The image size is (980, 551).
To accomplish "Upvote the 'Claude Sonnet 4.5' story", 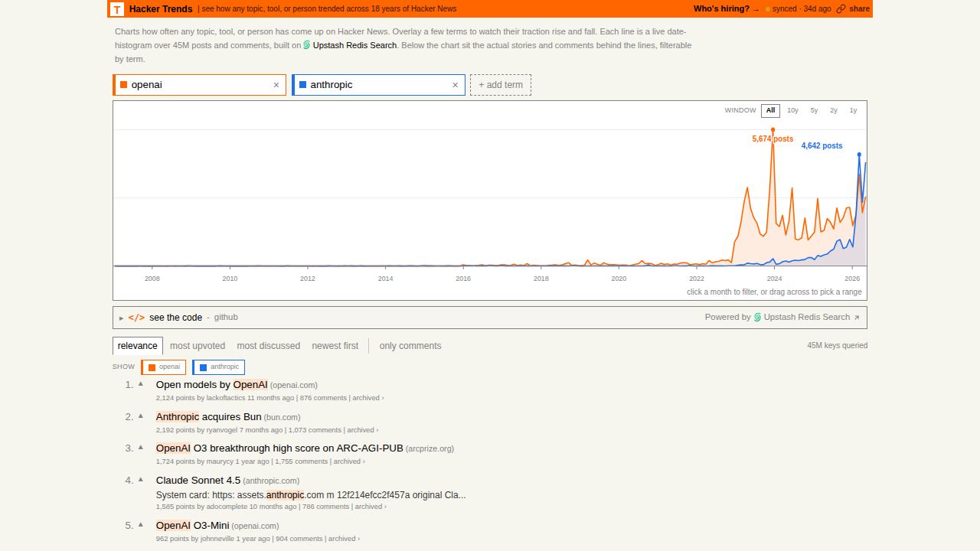I will 141,480.
